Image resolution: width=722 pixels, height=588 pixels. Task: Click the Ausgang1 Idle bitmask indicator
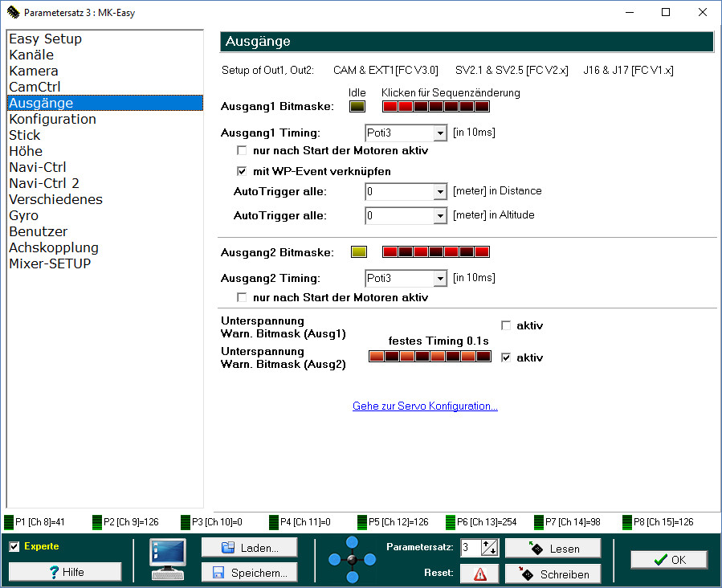[x=357, y=106]
